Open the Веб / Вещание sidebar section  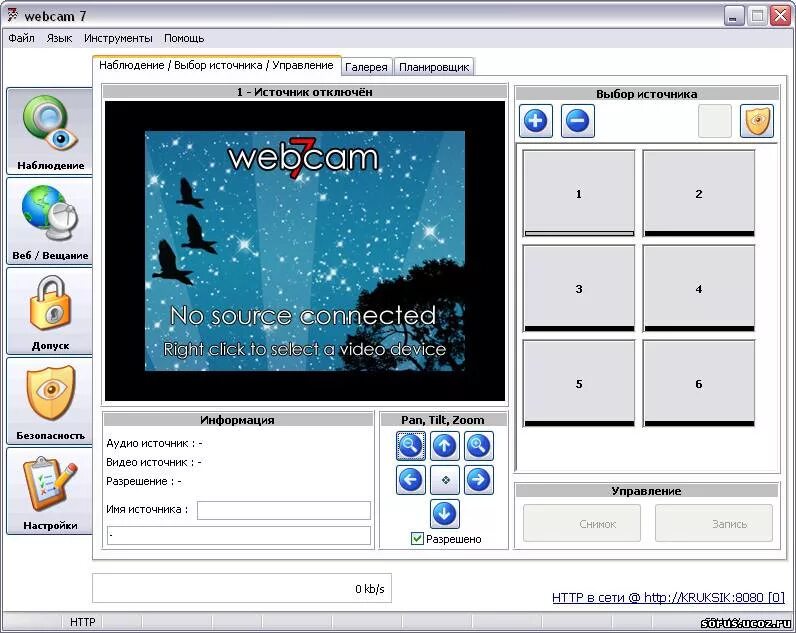[50, 221]
